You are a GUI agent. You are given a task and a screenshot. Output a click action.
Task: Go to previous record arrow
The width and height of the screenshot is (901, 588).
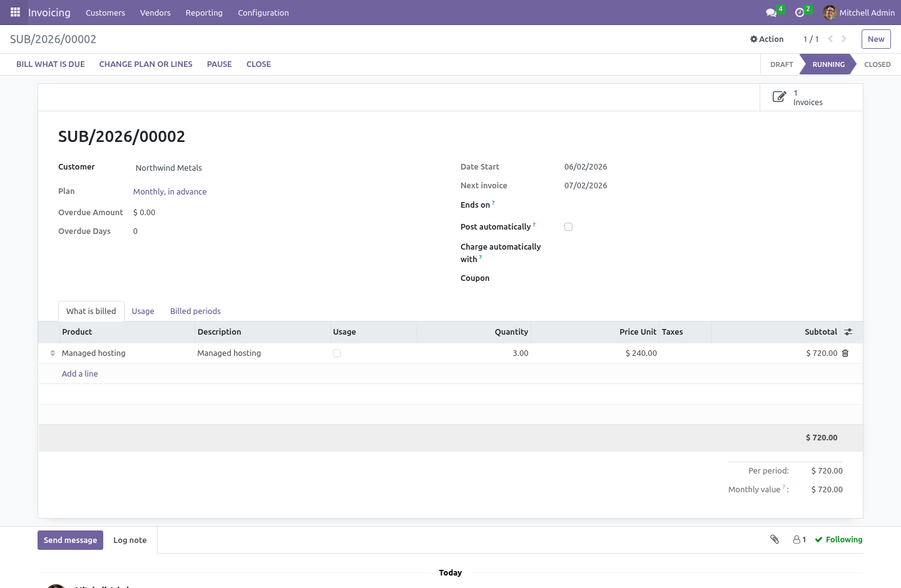830,39
